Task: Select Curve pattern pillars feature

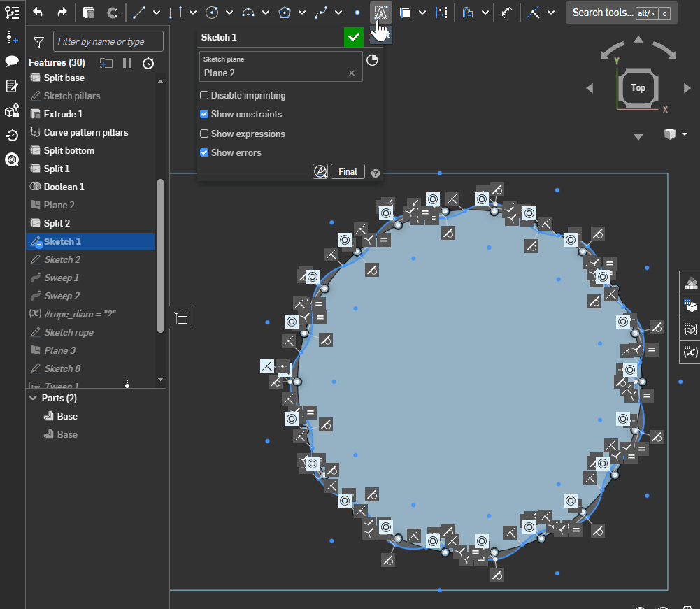Action: (x=85, y=132)
